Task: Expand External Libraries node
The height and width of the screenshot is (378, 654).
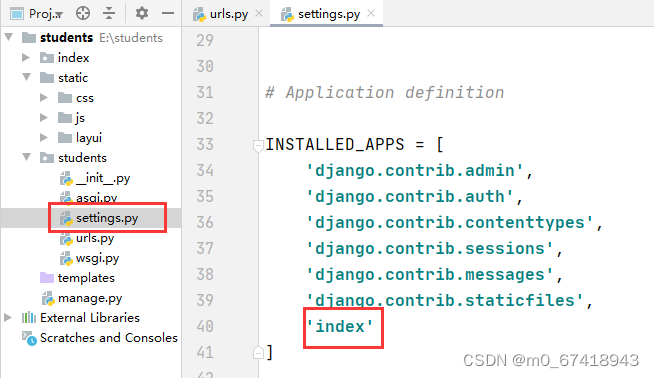Action: [x=8, y=318]
